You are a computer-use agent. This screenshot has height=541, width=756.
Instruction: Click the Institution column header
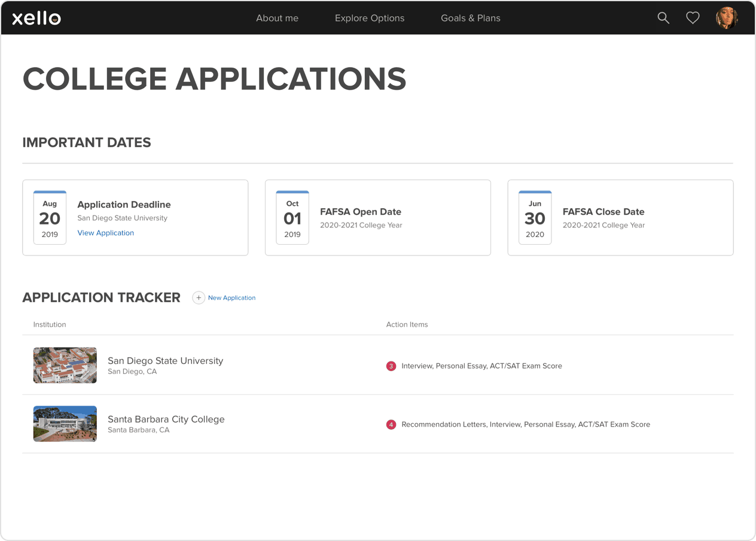[50, 324]
